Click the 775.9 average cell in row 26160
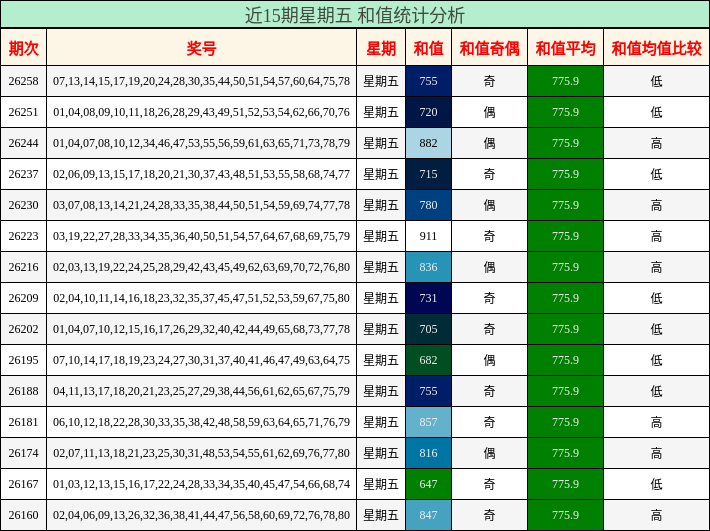710x531 pixels. click(x=566, y=515)
